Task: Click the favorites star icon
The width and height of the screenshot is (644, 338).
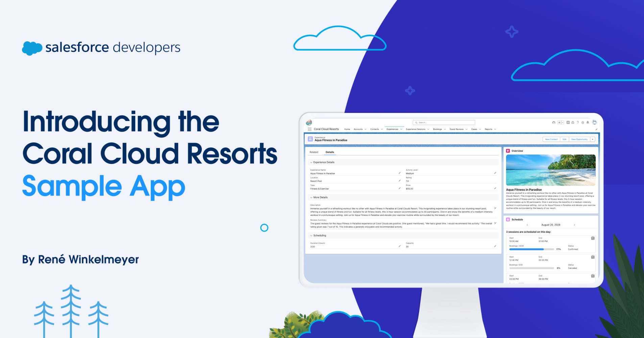Action: (559, 123)
